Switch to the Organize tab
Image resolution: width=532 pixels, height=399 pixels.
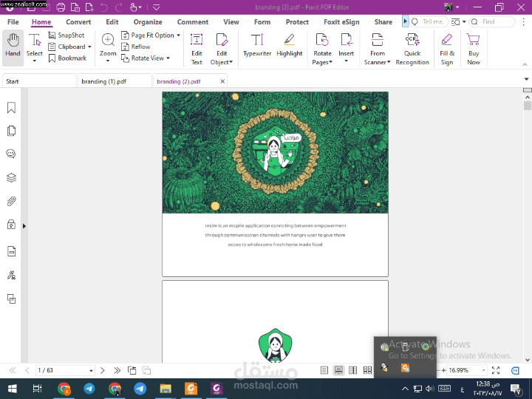click(x=148, y=22)
